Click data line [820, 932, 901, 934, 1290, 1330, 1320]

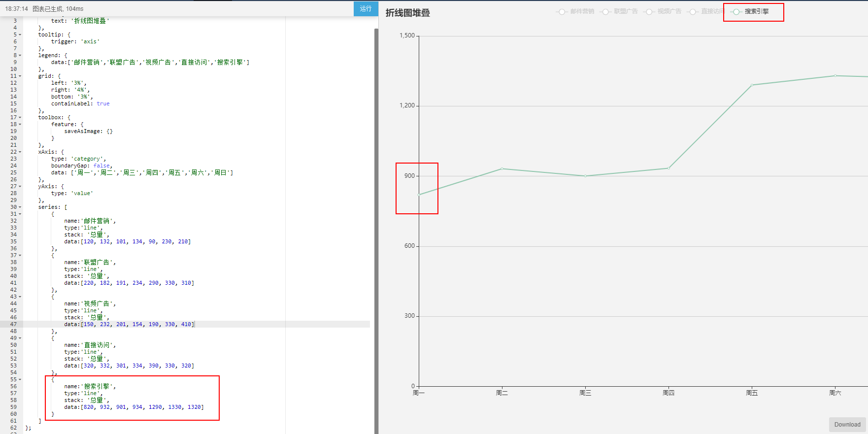[134, 407]
